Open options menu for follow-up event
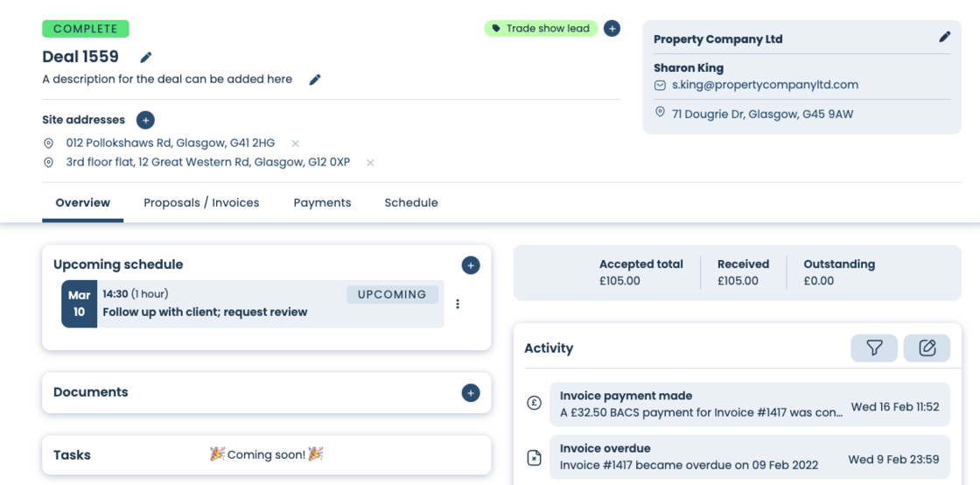The width and height of the screenshot is (980, 485). pyautogui.click(x=458, y=305)
